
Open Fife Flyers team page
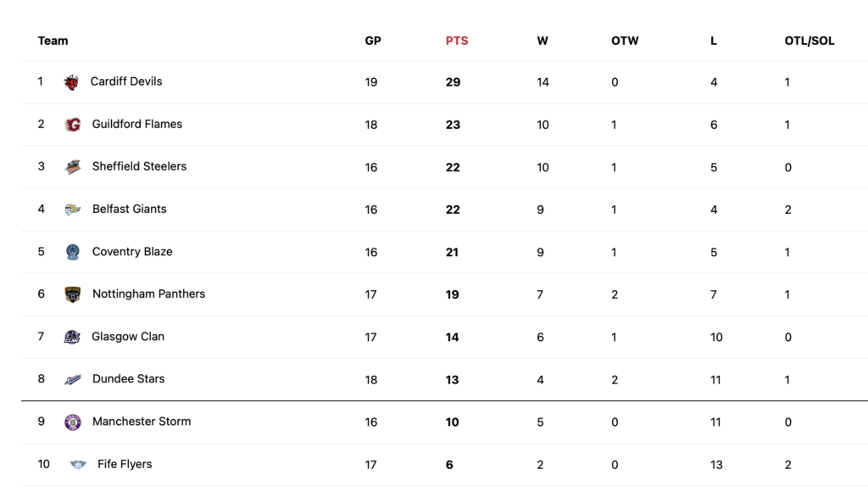point(125,464)
